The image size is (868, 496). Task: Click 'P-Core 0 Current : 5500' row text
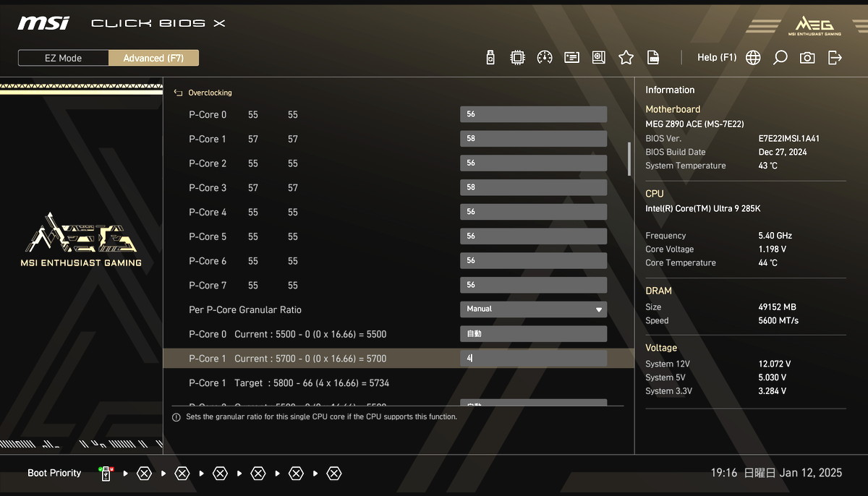288,335
